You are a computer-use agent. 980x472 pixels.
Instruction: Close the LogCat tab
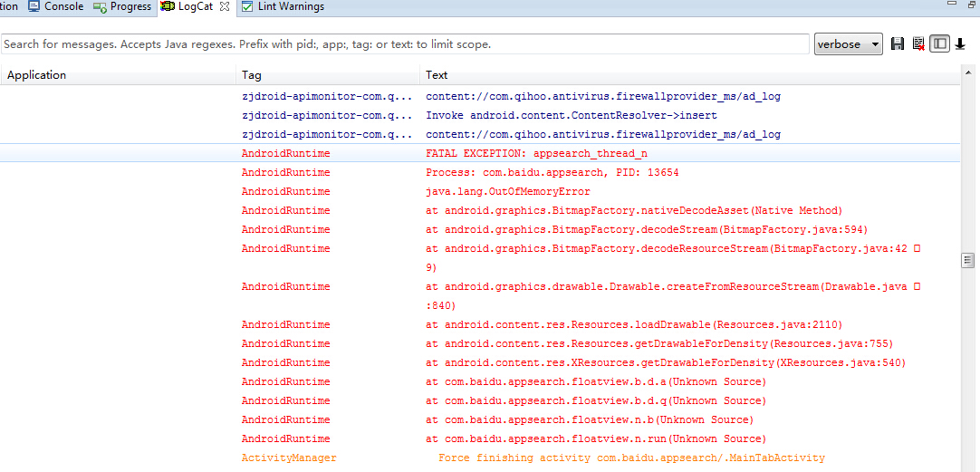[225, 7]
